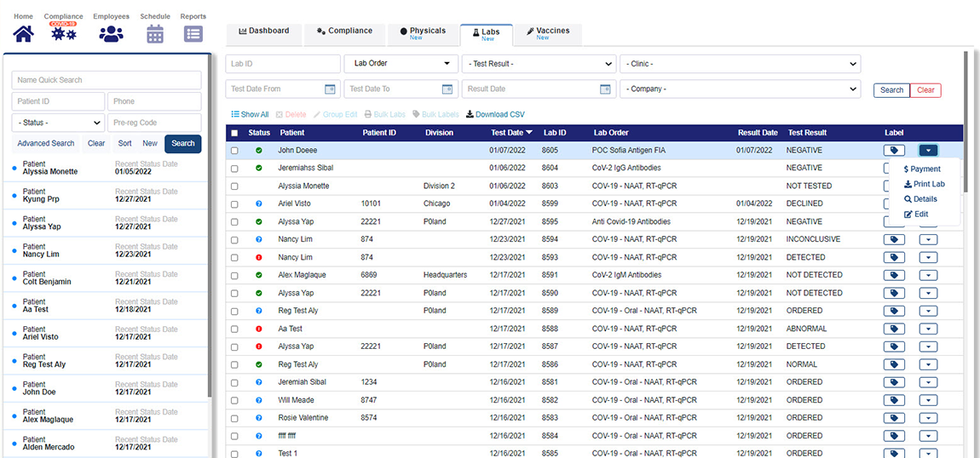Image resolution: width=980 pixels, height=458 pixels.
Task: Toggle the select-all checkbox in table header
Action: (234, 133)
